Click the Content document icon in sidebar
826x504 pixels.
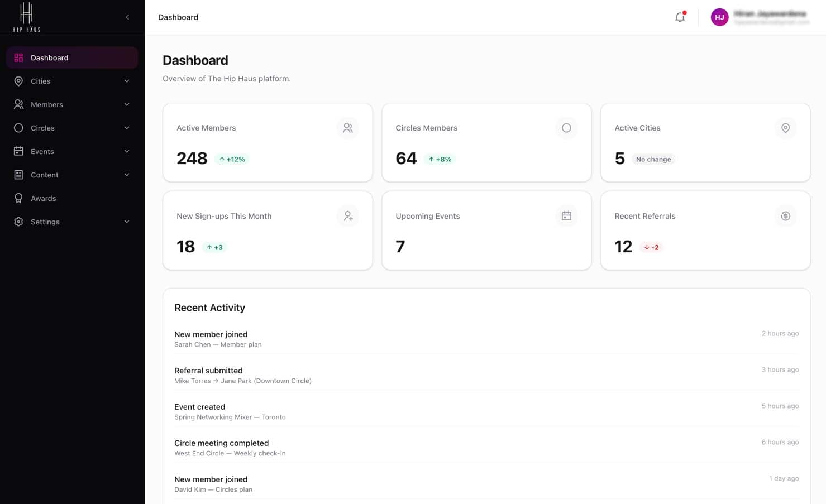[18, 175]
